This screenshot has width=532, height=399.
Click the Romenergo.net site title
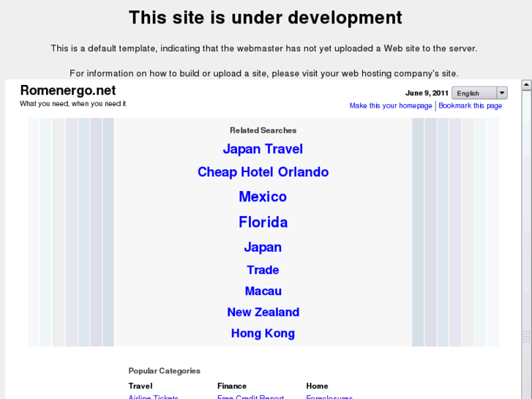click(68, 90)
